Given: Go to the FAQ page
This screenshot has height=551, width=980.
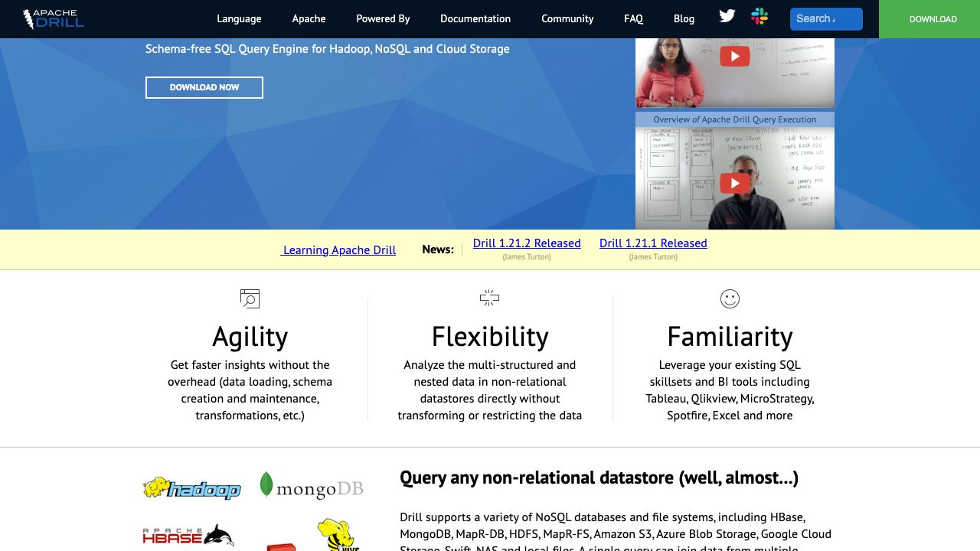Looking at the screenshot, I should (x=633, y=19).
